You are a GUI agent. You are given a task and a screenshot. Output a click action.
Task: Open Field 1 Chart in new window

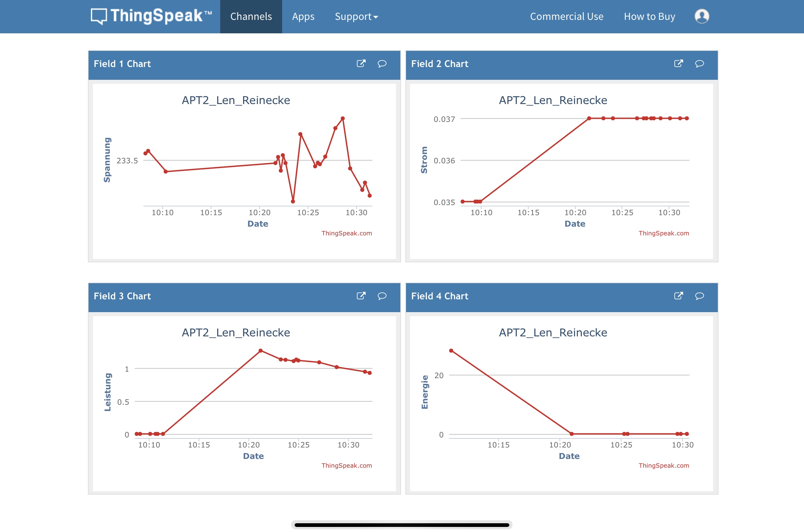click(x=361, y=63)
